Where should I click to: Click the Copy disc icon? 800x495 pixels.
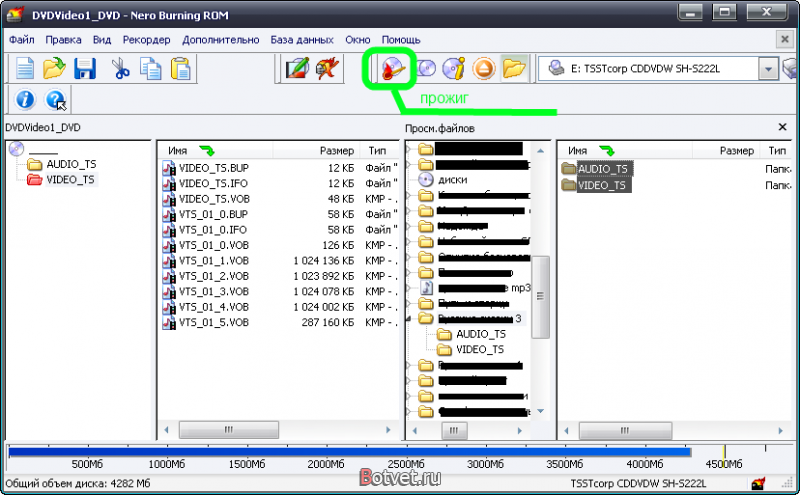pyautogui.click(x=426, y=68)
